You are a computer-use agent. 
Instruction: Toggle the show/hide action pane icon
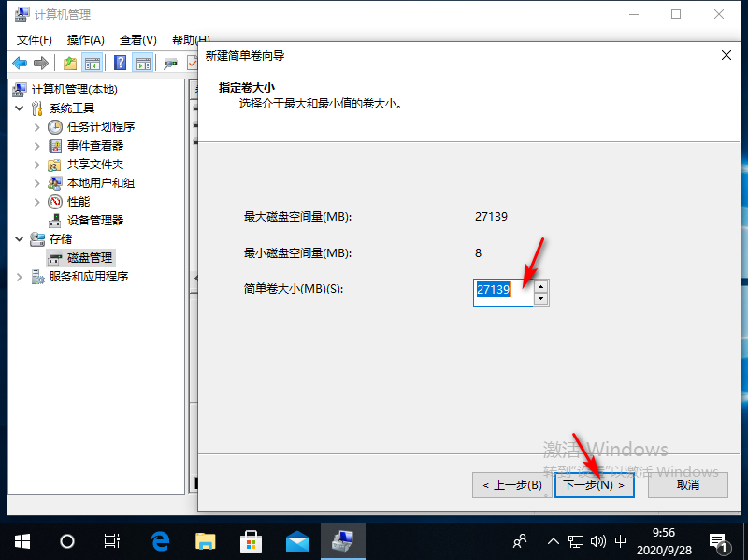(141, 63)
